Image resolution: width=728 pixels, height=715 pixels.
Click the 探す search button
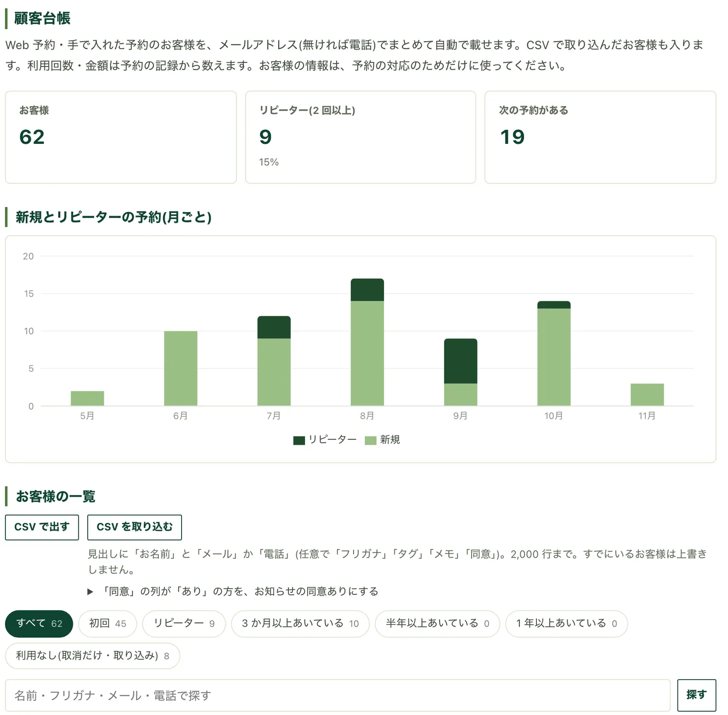click(696, 695)
